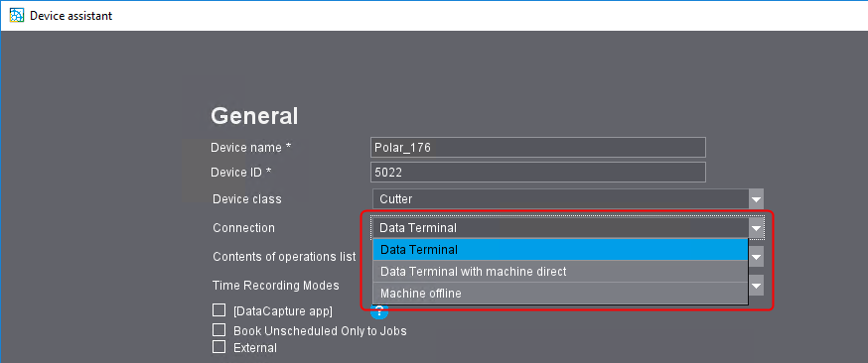The height and width of the screenshot is (363, 868).
Task: Choose Data Terminal with machine direct
Action: (560, 272)
